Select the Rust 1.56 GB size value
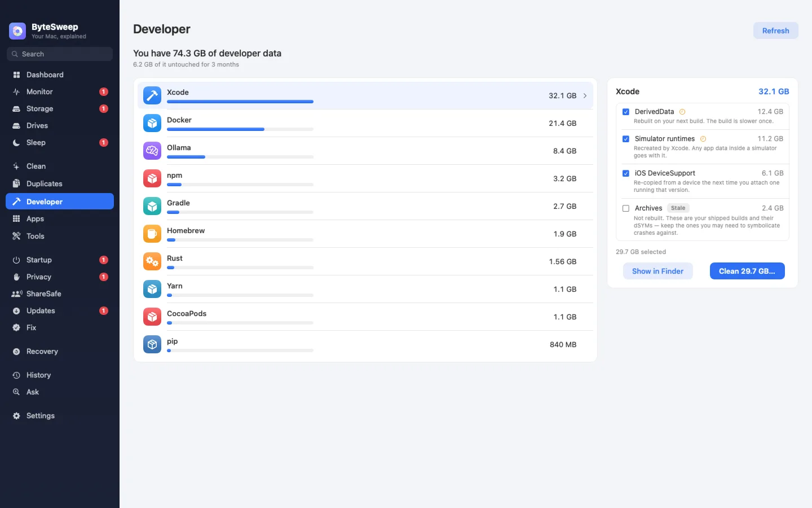 [x=563, y=261]
